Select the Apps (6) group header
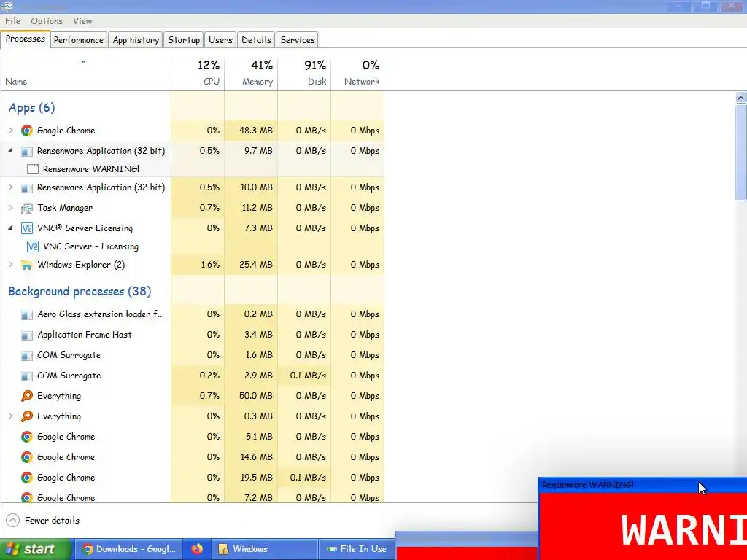Screen dimensions: 747x560 tap(32, 108)
